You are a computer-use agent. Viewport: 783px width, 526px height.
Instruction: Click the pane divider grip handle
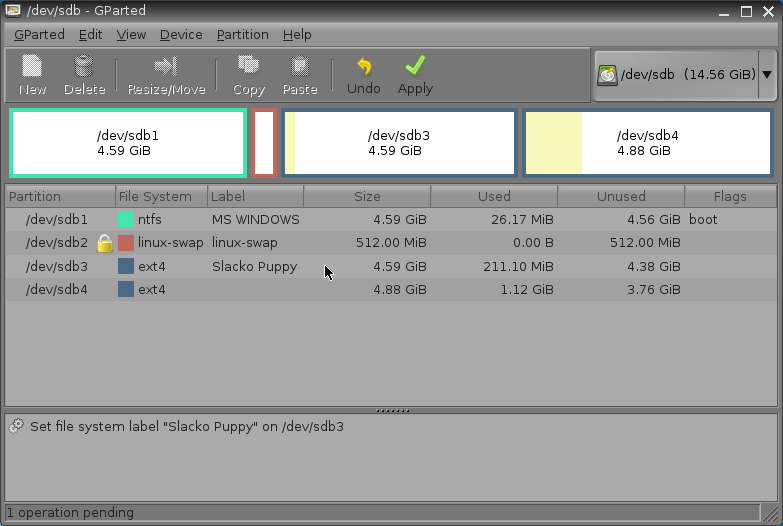(392, 411)
